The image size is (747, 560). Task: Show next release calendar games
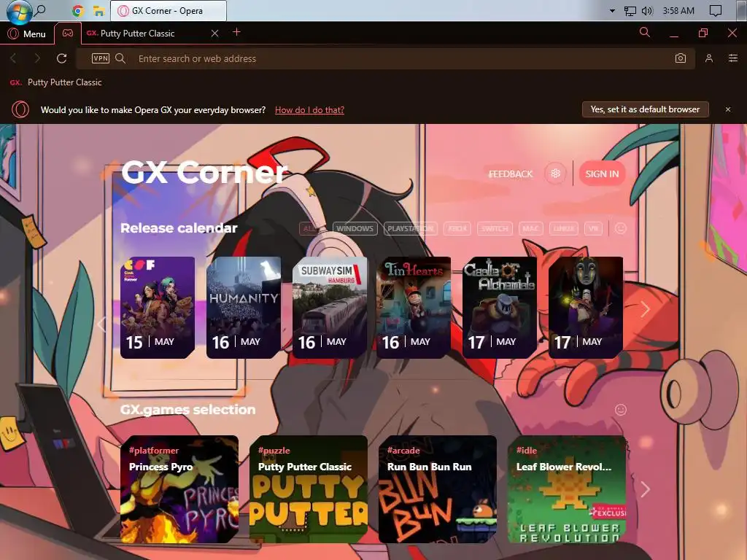coord(645,309)
